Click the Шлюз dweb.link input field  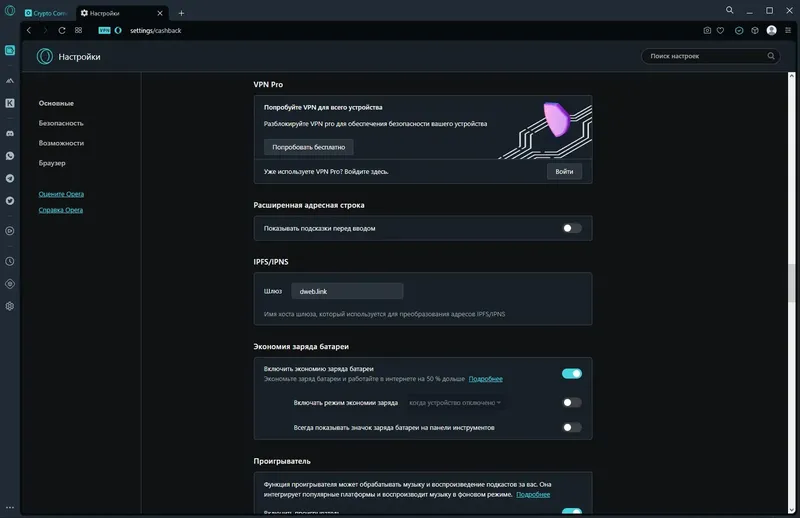click(347, 291)
